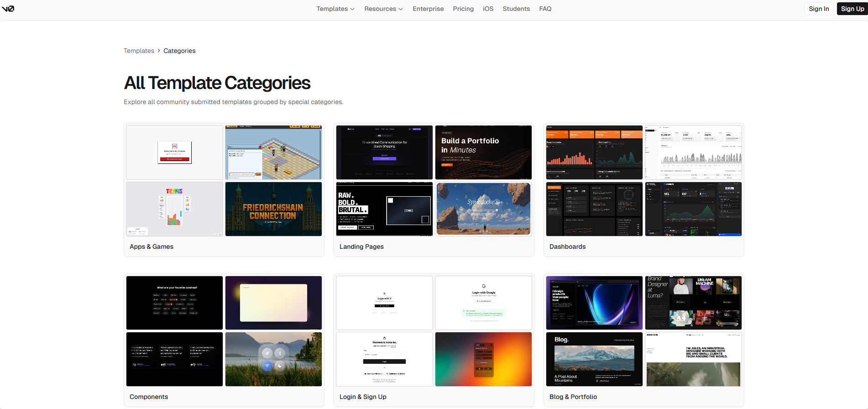Viewport: 868px width, 409px height.
Task: Open the Enterprise page
Action: tap(428, 9)
